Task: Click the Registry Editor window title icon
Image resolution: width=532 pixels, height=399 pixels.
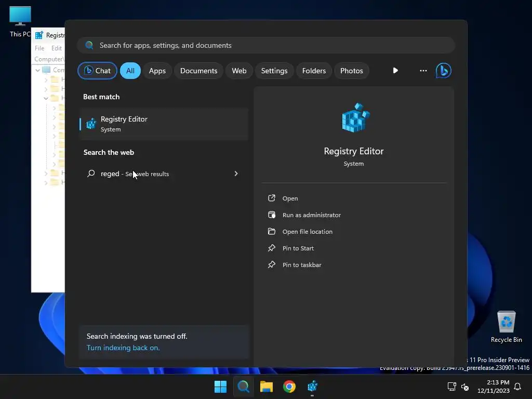Action: 39,35
